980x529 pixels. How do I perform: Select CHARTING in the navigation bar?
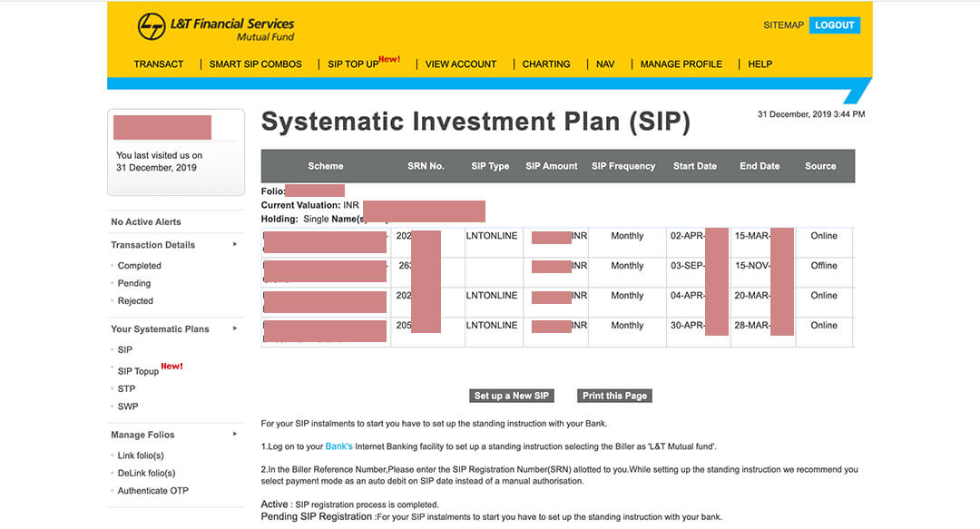click(x=546, y=64)
